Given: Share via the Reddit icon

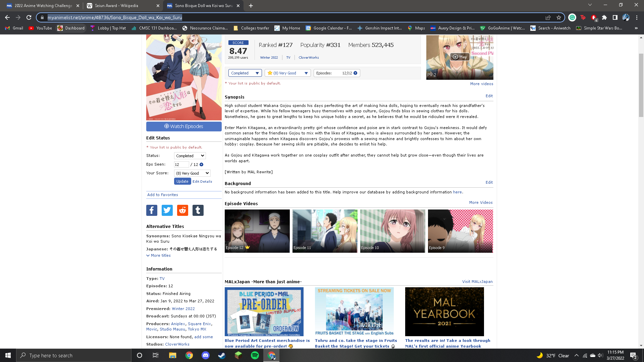Looking at the screenshot, I should click(182, 210).
